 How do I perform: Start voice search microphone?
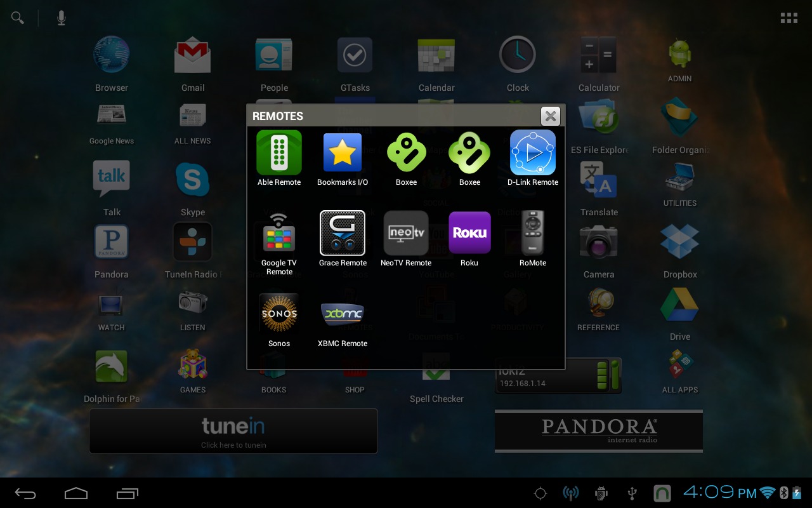pos(61,18)
